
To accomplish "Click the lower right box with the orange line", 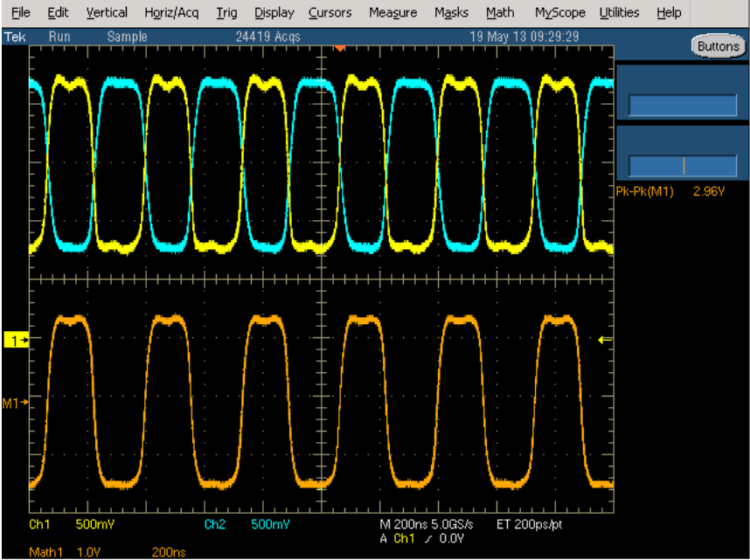I will pos(683,166).
